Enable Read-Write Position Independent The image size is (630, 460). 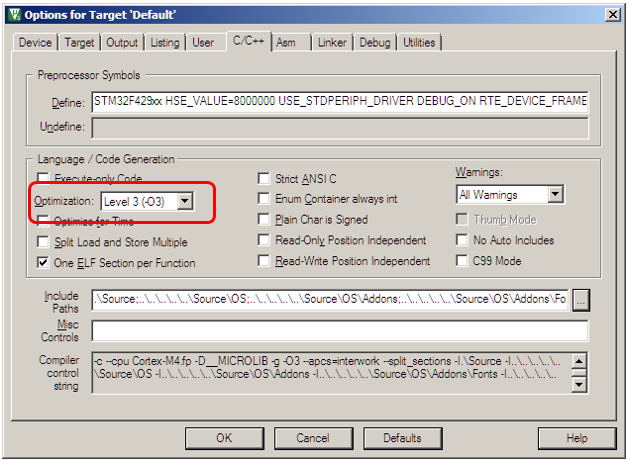point(264,261)
